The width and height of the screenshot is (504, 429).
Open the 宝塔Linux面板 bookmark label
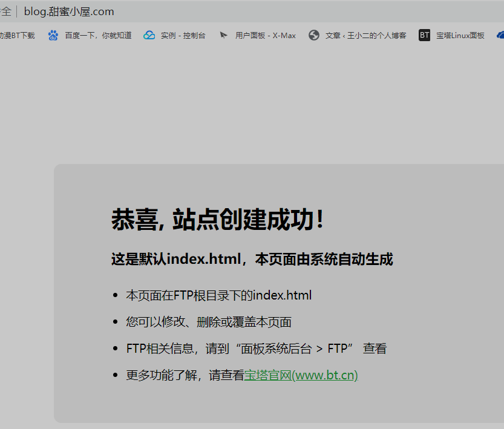point(460,35)
